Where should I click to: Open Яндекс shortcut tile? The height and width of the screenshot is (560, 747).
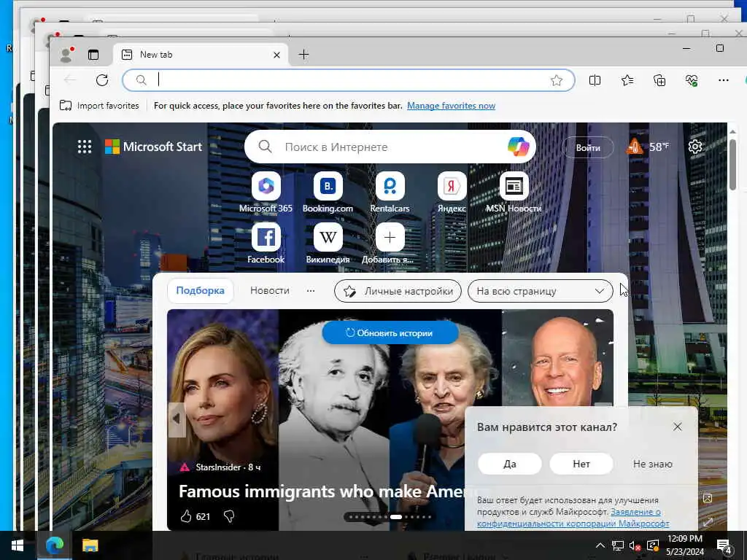coord(452,192)
